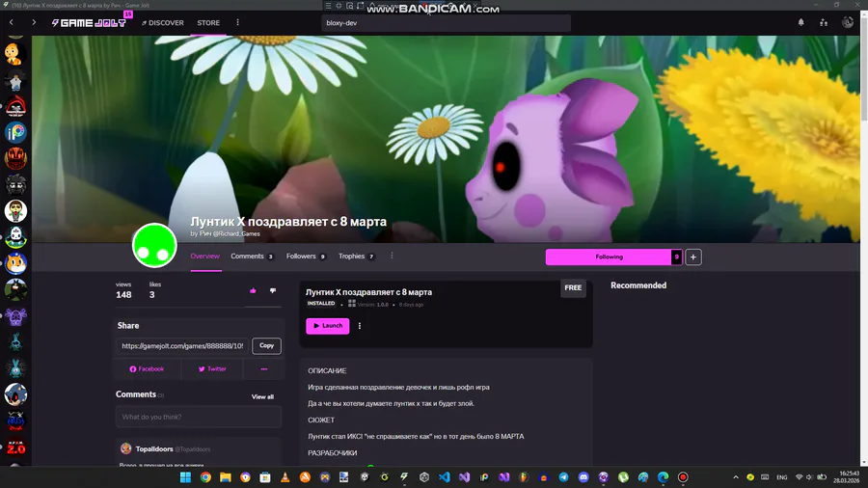Open the Game Jolt home logo
This screenshot has width=868, height=488.
point(89,23)
